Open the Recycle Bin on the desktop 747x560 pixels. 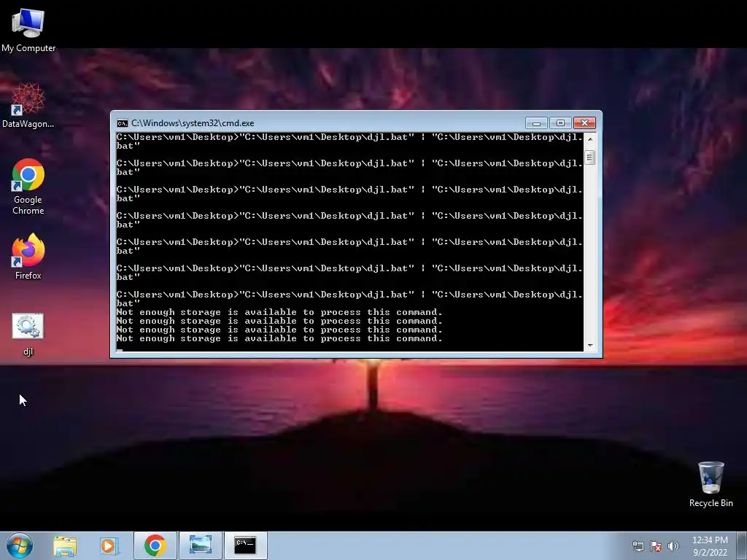[x=711, y=484]
